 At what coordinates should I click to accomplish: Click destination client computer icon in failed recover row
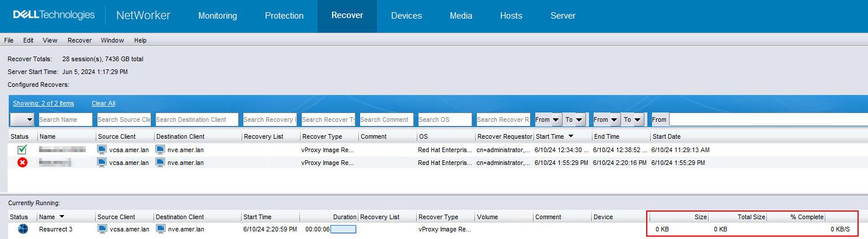161,163
